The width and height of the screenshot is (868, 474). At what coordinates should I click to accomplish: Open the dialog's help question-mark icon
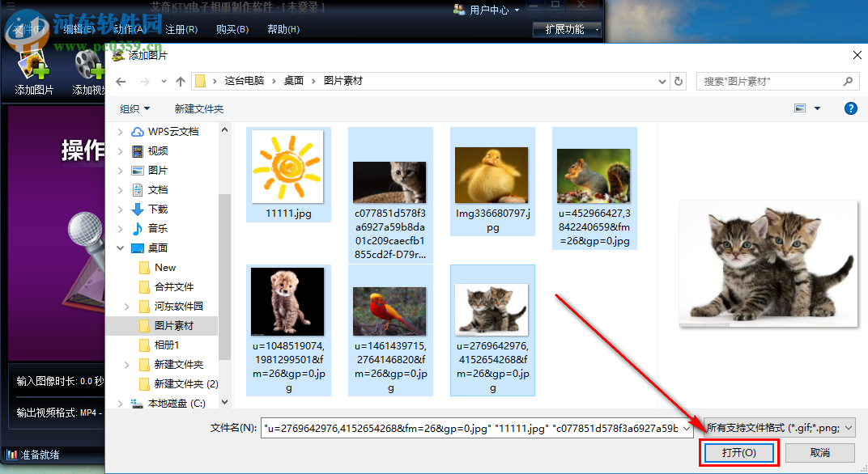[849, 108]
